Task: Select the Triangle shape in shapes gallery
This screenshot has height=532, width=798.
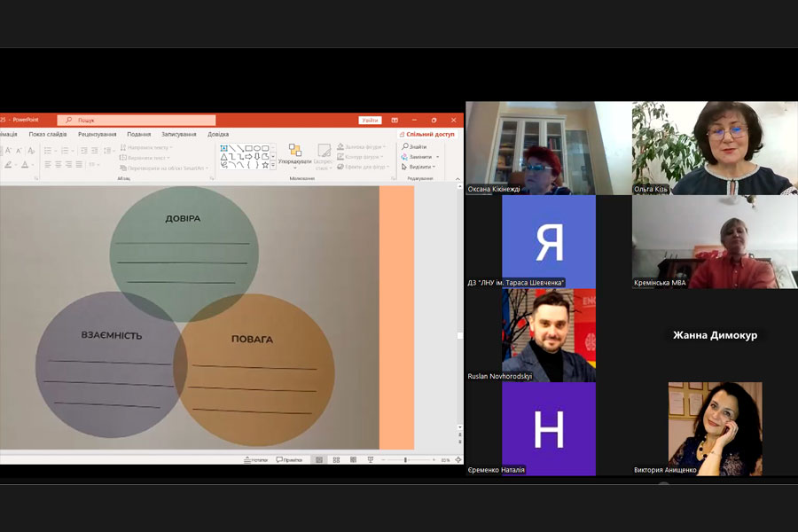Action: point(224,156)
